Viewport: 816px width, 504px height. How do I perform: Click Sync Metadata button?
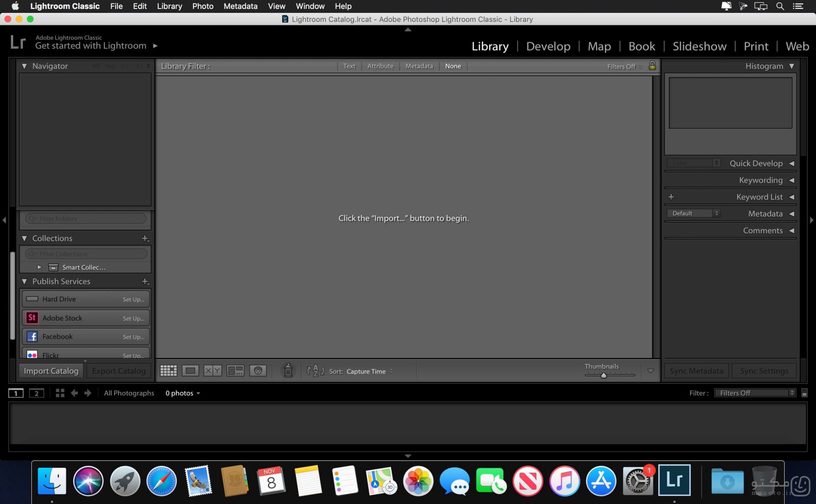click(696, 371)
